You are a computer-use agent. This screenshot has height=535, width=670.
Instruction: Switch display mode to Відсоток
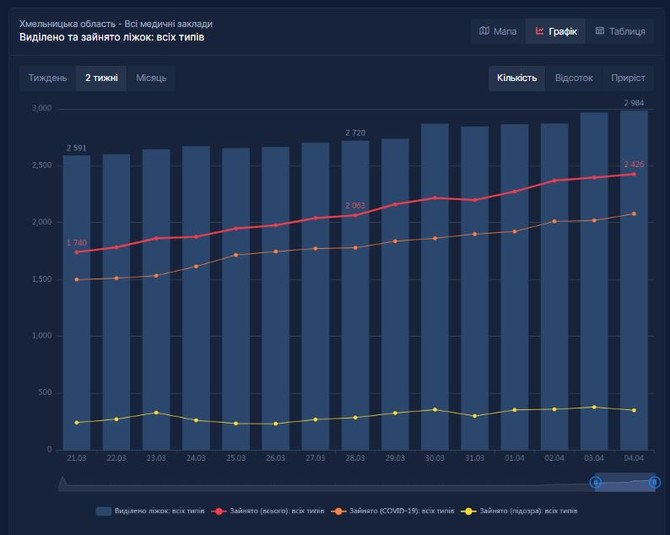pyautogui.click(x=574, y=78)
